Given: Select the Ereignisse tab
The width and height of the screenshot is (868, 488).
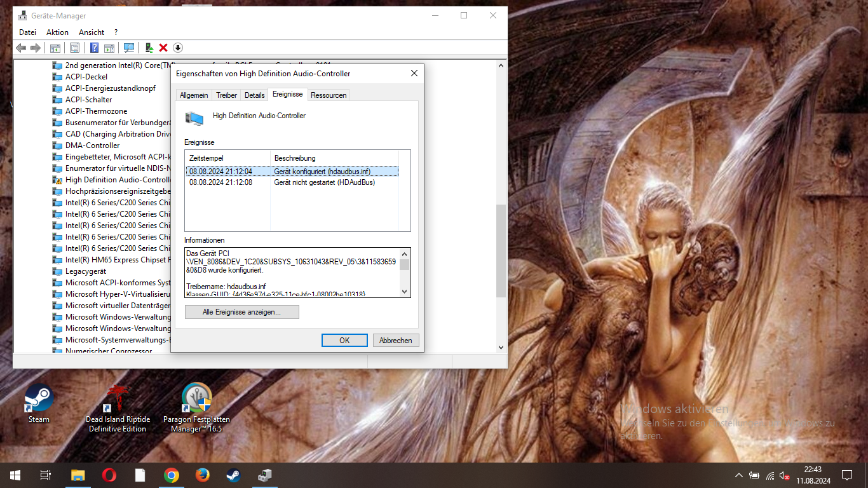Looking at the screenshot, I should (x=287, y=94).
